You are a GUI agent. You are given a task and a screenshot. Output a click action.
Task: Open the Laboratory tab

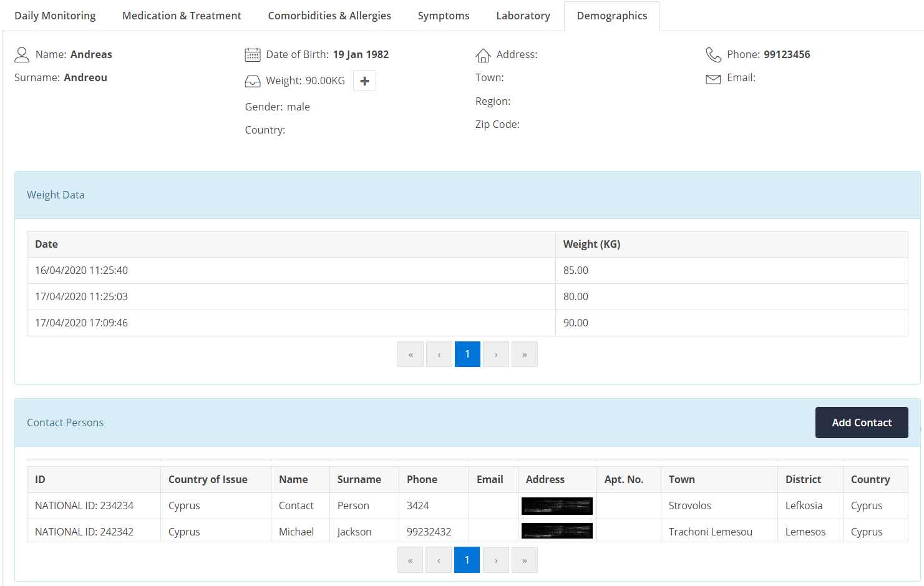[523, 16]
